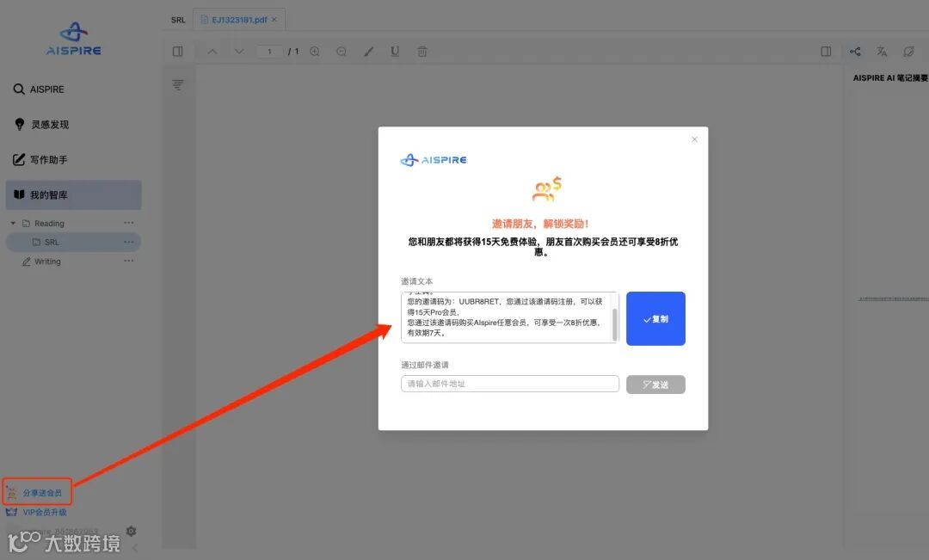929x560 pixels.
Task: Click the email address input field
Action: (510, 384)
